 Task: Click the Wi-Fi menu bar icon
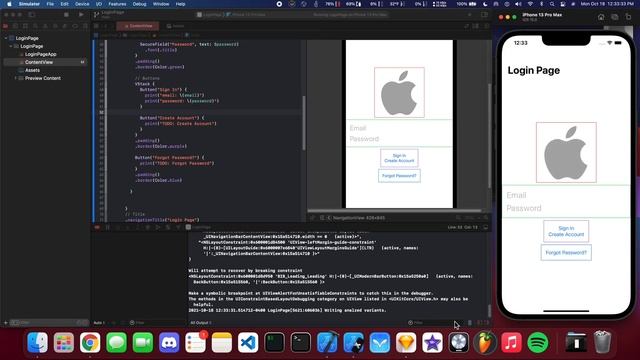tap(530, 4)
